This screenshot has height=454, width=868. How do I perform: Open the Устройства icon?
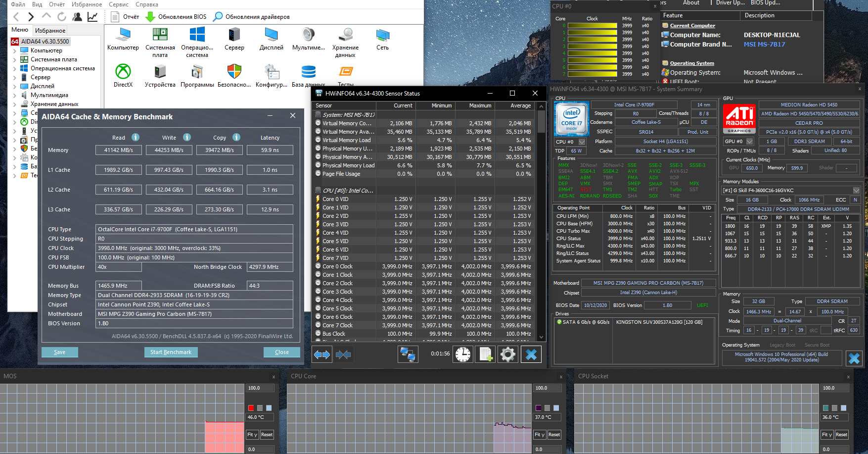[x=160, y=71]
